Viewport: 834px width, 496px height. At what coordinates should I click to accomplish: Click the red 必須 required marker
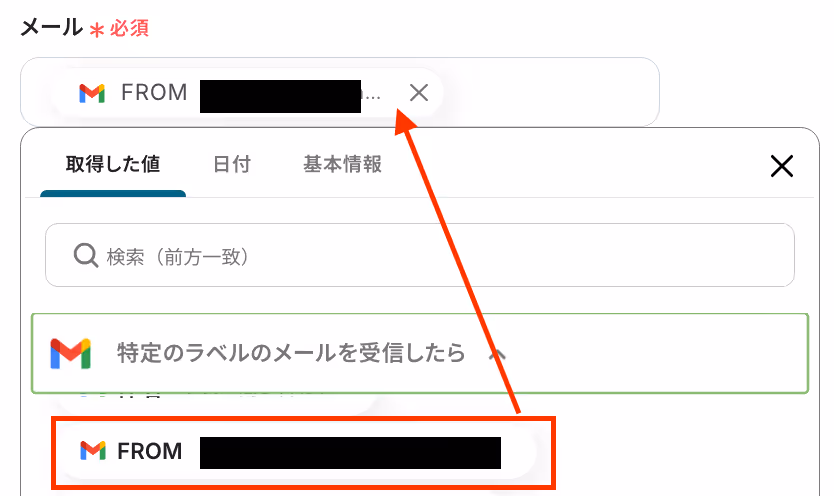tap(129, 28)
